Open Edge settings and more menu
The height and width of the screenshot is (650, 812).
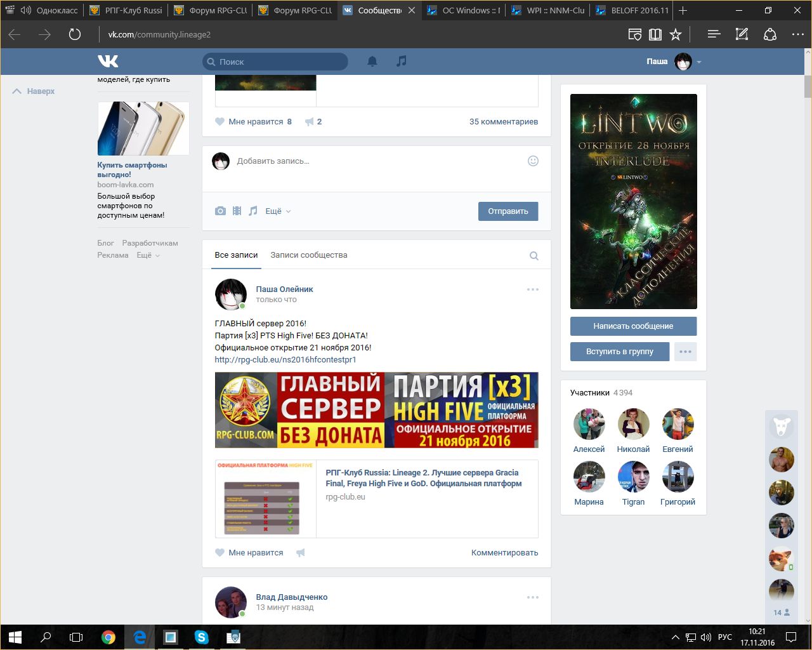(x=798, y=34)
